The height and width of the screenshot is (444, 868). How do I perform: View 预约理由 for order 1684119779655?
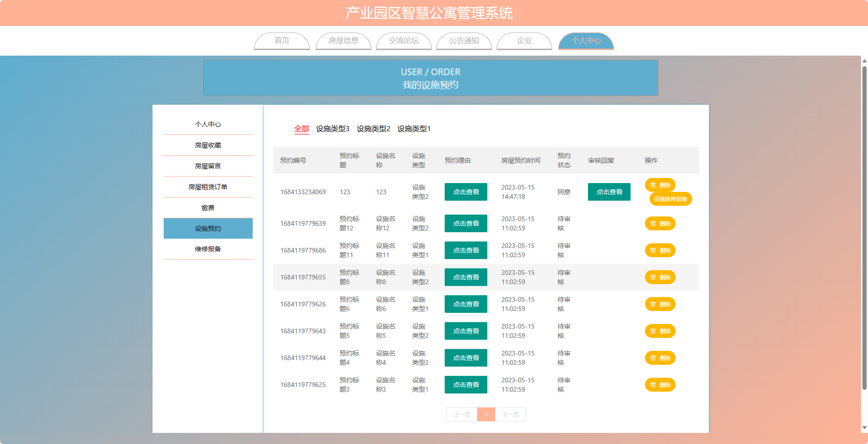click(x=466, y=277)
